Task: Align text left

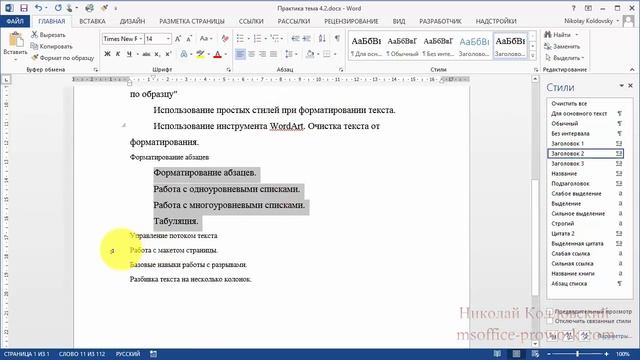Action: (x=240, y=54)
